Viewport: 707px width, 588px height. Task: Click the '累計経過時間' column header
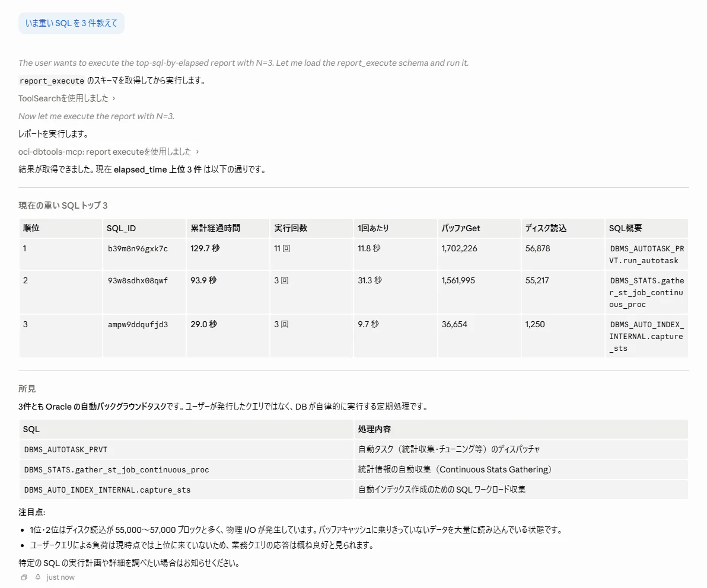pyautogui.click(x=228, y=228)
